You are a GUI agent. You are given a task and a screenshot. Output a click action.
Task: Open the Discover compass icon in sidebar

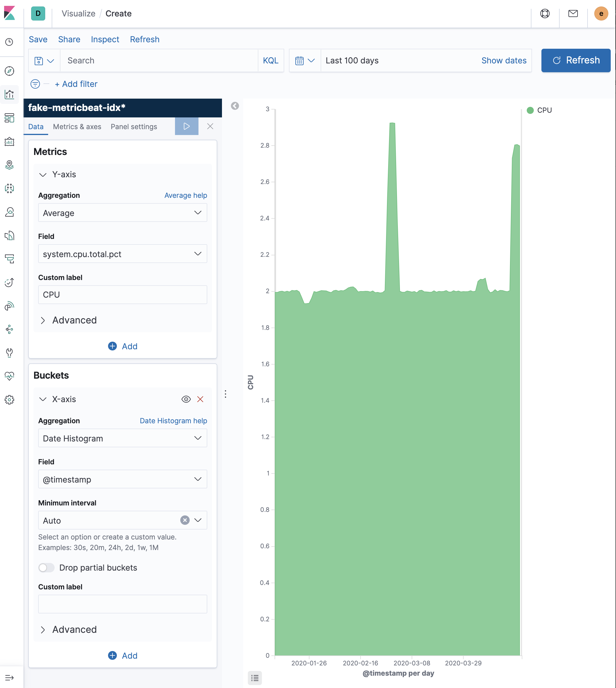(x=9, y=71)
